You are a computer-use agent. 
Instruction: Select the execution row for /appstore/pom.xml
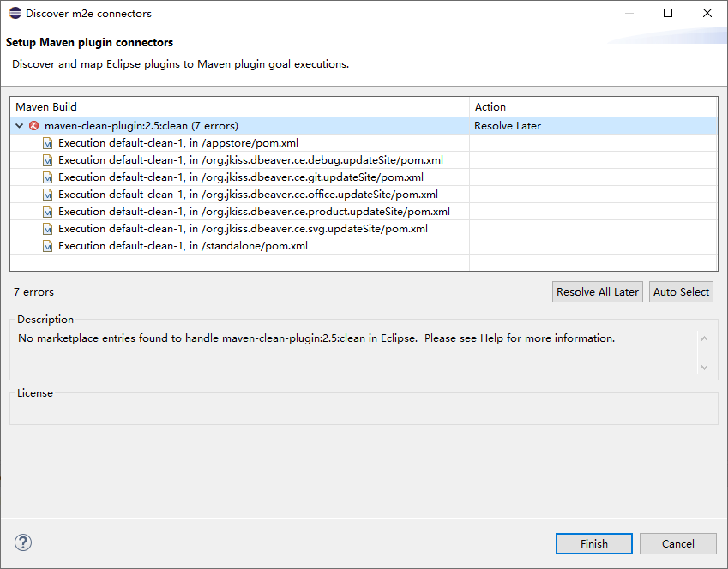coord(171,142)
